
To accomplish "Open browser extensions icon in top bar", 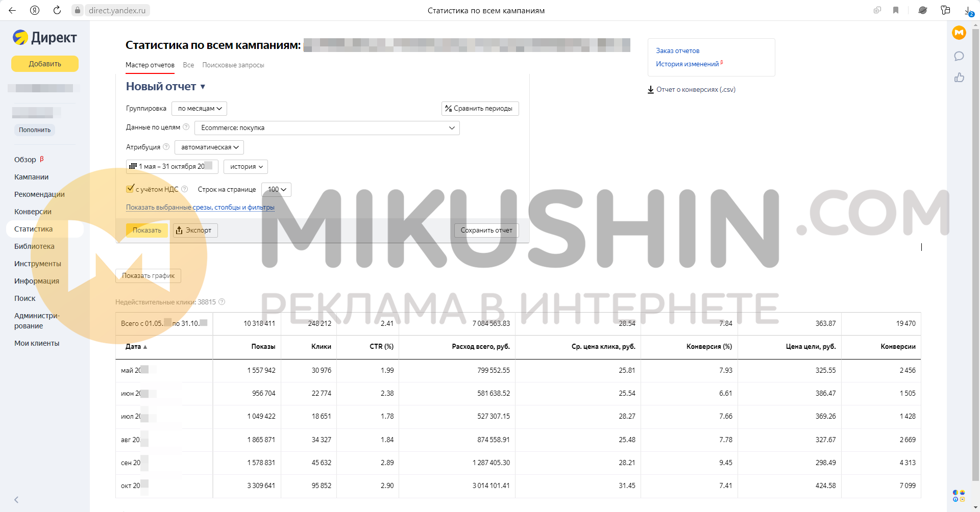I will tap(945, 10).
